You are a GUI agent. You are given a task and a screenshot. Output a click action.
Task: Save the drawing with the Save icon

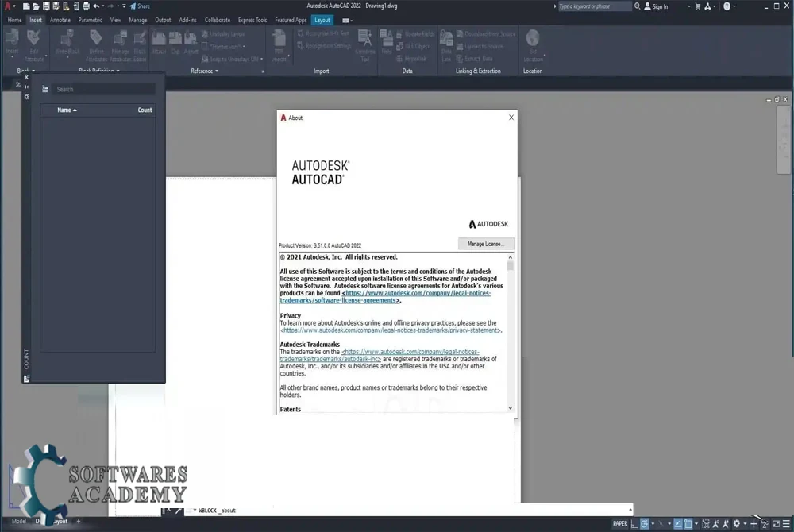pyautogui.click(x=46, y=6)
